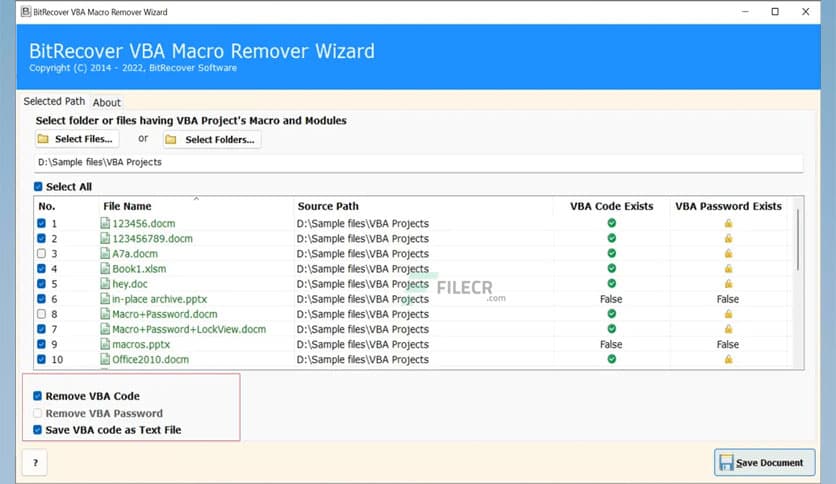Uncheck row 1 checkbox for 123456.docm

(x=42, y=223)
